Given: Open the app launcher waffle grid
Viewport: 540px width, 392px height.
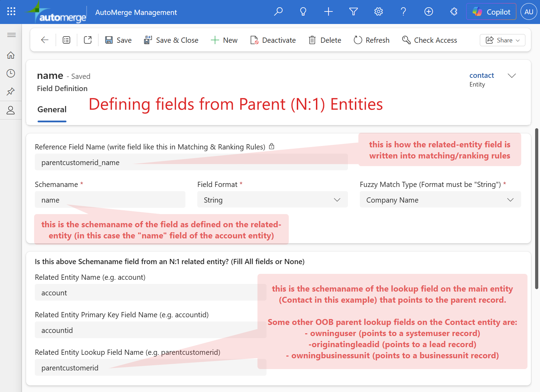Looking at the screenshot, I should point(11,11).
